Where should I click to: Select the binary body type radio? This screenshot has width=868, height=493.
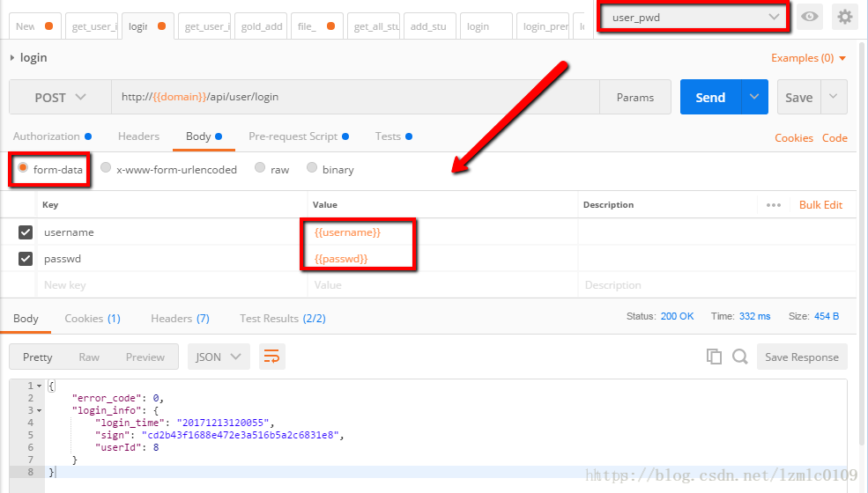pyautogui.click(x=312, y=167)
